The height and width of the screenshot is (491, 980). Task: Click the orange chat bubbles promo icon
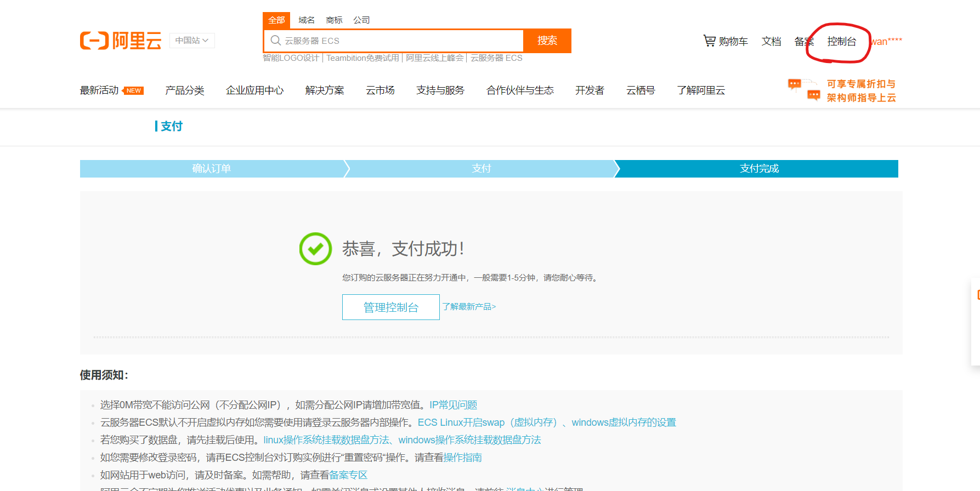point(804,90)
